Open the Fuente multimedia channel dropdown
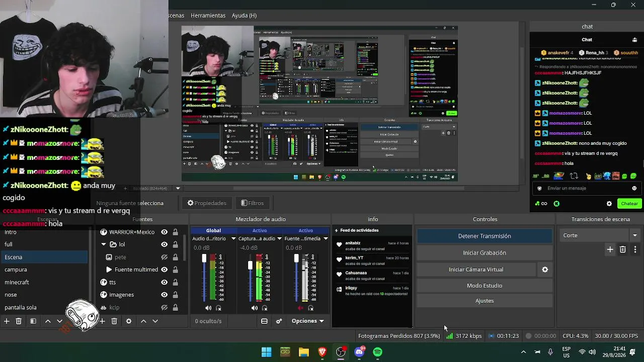The height and width of the screenshot is (362, 644). coord(326,238)
